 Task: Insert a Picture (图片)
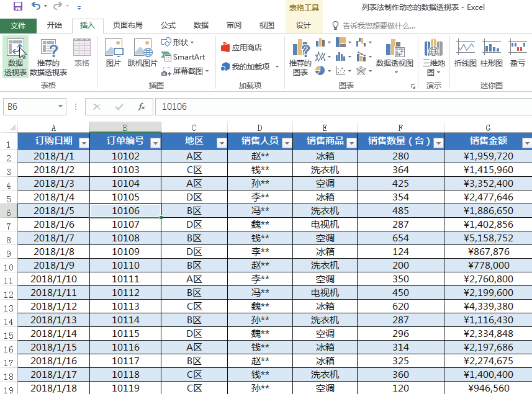pos(114,53)
